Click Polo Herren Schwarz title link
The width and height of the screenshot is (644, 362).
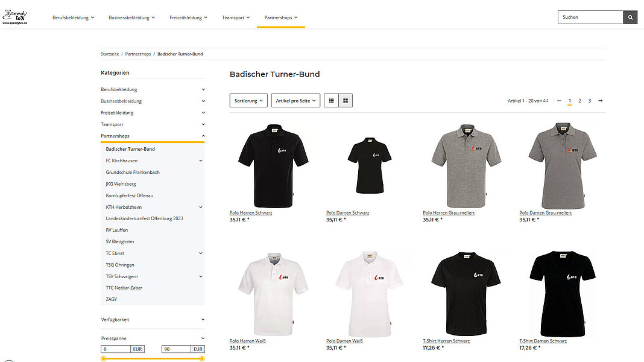click(250, 213)
